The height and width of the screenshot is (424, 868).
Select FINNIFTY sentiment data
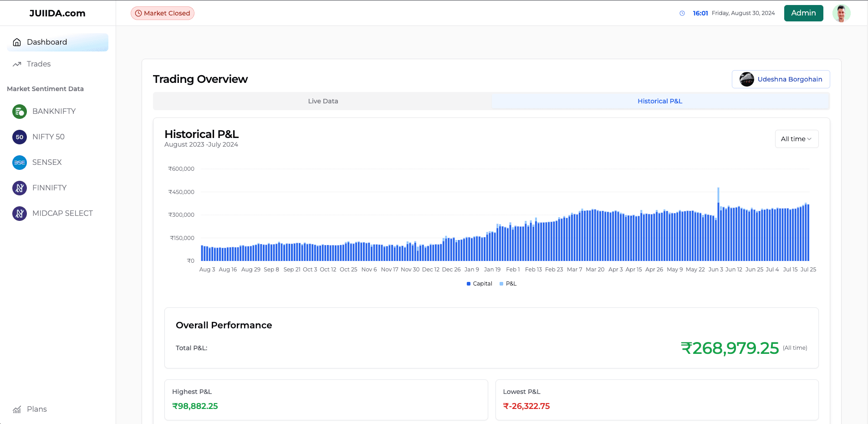click(58, 188)
